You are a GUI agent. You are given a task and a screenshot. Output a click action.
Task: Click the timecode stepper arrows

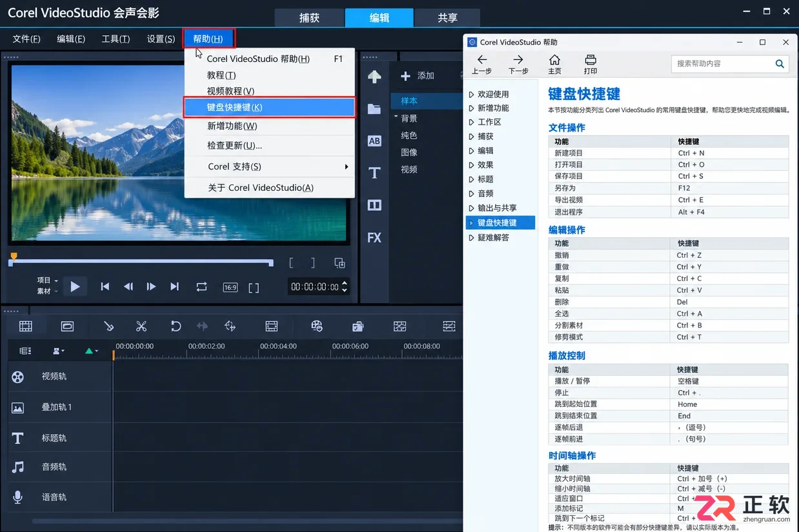pos(345,286)
